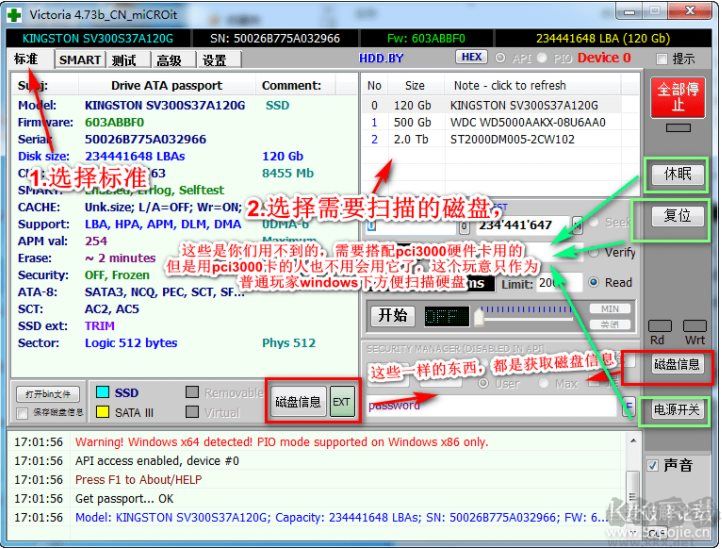Image resolution: width=722 pixels, height=549 pixels.
Task: Click the gray Removable indicator square
Action: [192, 392]
